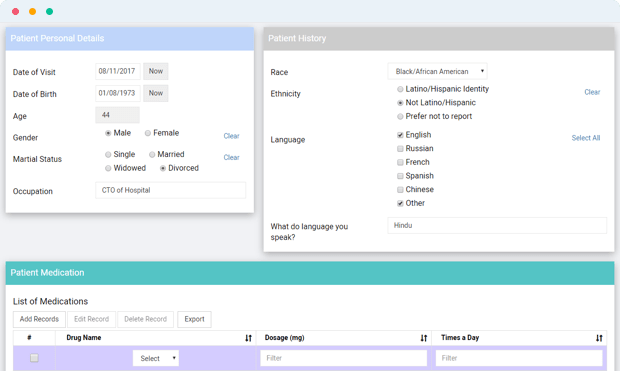Click the Patient Personal Details header
Image resolution: width=620 pixels, height=371 pixels.
point(130,39)
